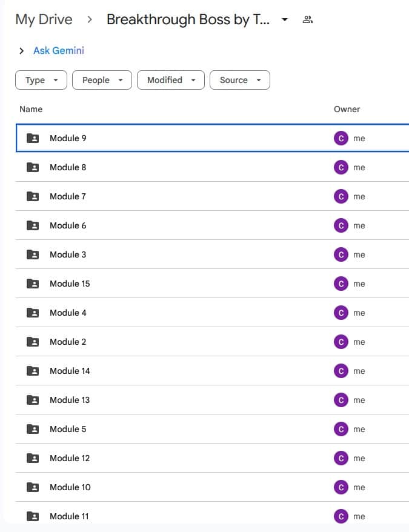Click the shared folder icon beside Module 5
This screenshot has height=532, width=409.
tap(33, 429)
